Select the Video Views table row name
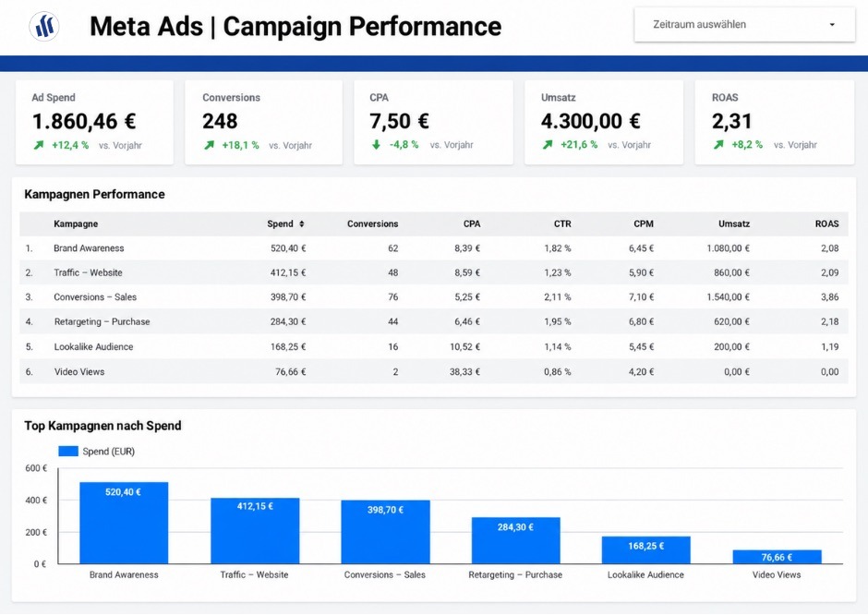This screenshot has width=868, height=615. point(79,372)
